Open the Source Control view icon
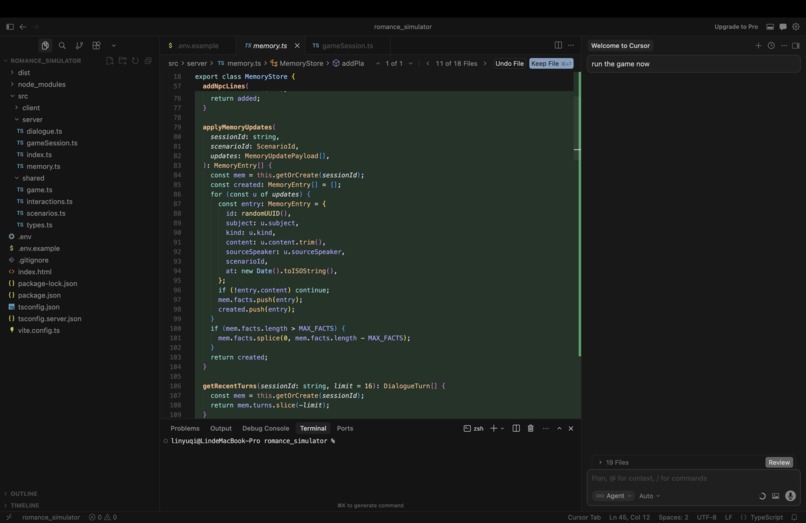The image size is (806, 523). pyautogui.click(x=79, y=46)
